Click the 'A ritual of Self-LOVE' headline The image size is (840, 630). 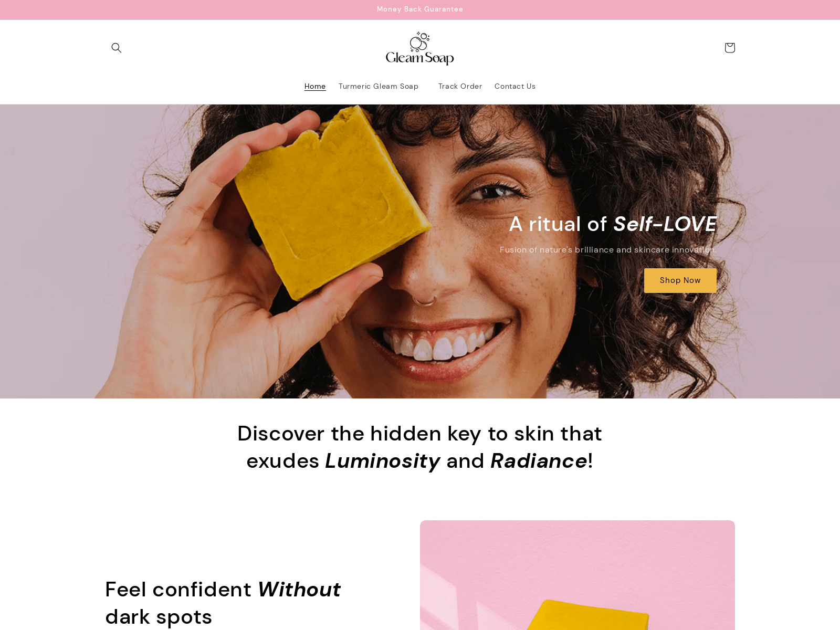pos(613,224)
